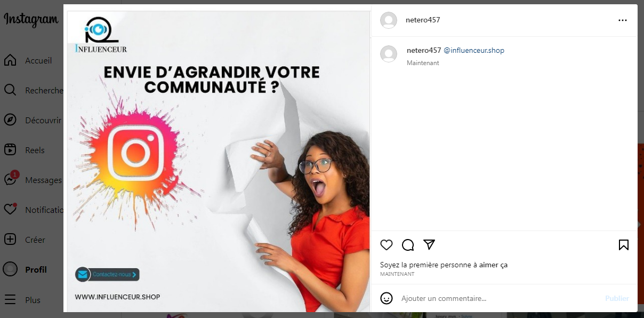This screenshot has width=644, height=318.
Task: Open Notifications heart in the sidebar
Action: coord(10,210)
